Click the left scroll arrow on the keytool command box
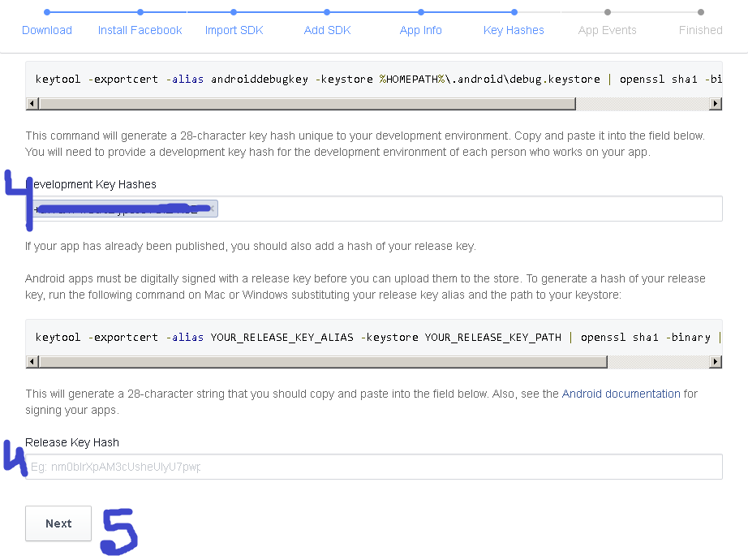Viewport: 748px width, 560px height. tap(31, 104)
